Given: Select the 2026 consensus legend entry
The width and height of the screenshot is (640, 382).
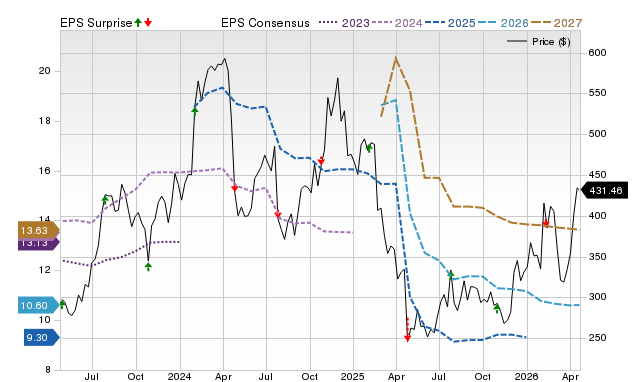Looking at the screenshot, I should (503, 23).
